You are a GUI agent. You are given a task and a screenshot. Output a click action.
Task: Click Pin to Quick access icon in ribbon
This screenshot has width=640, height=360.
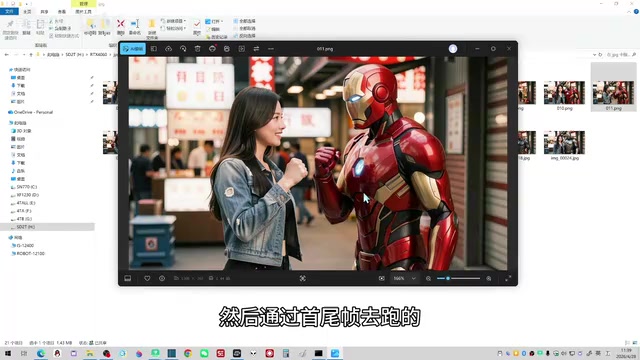click(11, 29)
